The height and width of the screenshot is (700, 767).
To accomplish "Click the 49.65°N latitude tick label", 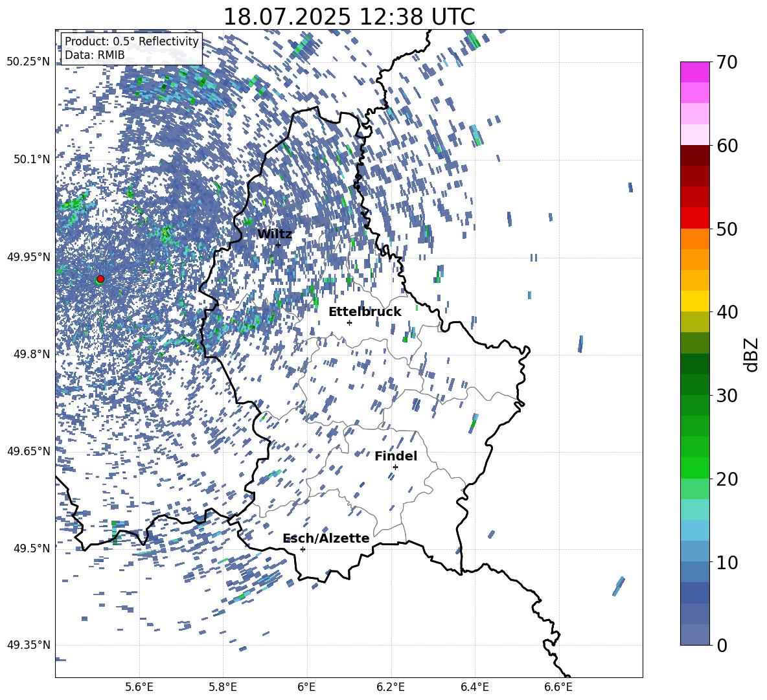I will click(x=29, y=451).
